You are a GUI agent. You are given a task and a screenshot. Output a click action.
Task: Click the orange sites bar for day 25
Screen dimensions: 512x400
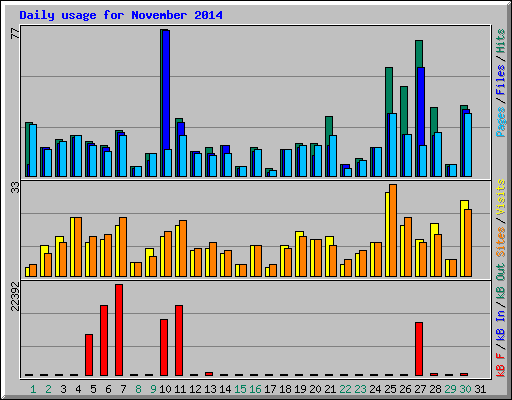393,230
